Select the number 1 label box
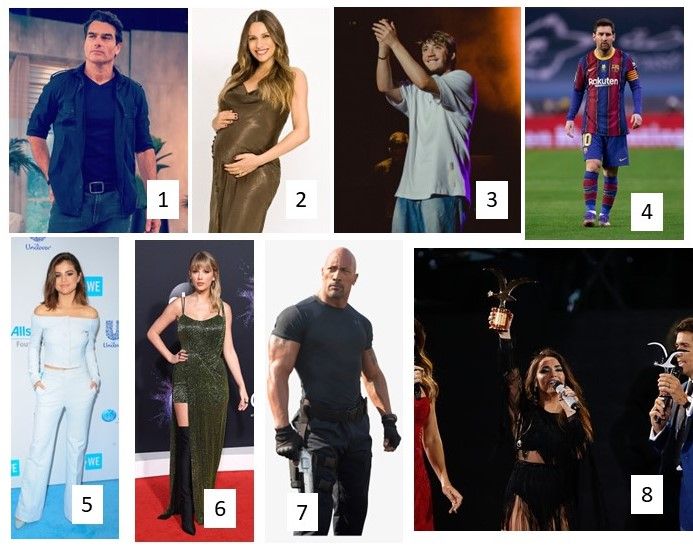Screen dimensions: 693x547 click(x=163, y=199)
